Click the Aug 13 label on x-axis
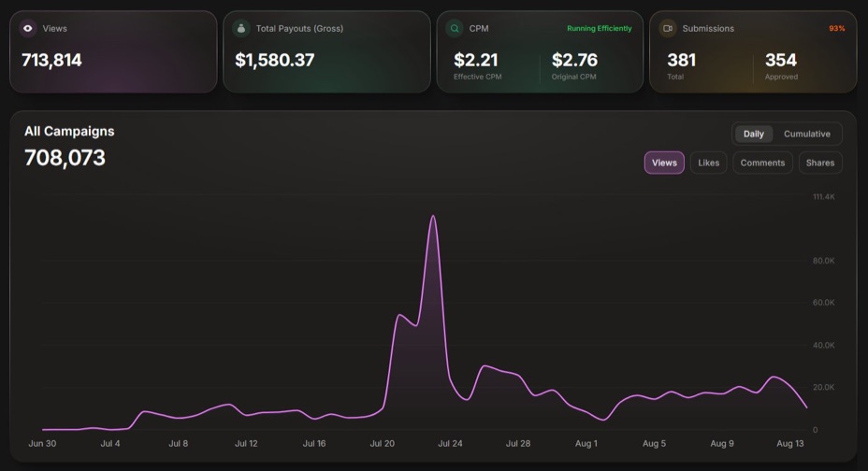Viewport: 868px width, 471px height. [790, 443]
